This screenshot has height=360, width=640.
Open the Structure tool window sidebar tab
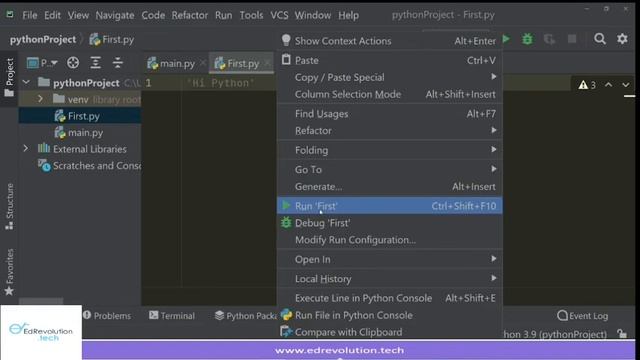9,207
